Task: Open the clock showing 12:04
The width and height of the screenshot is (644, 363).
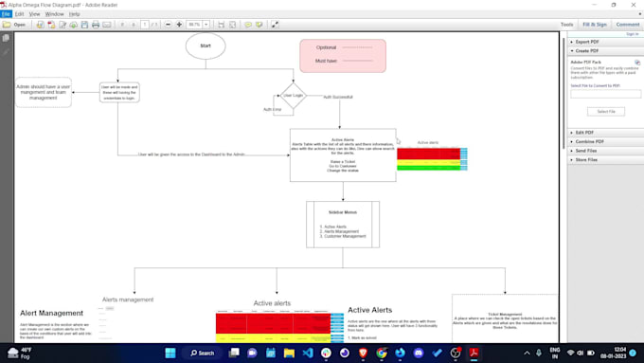Action: (613, 354)
